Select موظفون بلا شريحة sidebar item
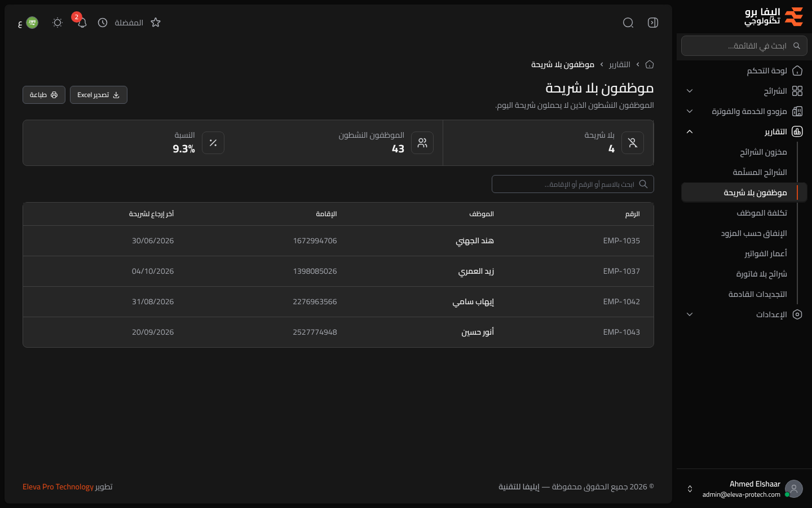The image size is (812, 508). [744, 192]
